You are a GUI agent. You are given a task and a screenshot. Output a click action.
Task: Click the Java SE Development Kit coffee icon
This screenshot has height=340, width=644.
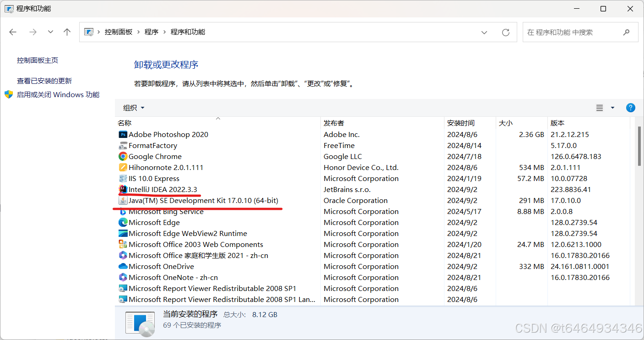122,200
